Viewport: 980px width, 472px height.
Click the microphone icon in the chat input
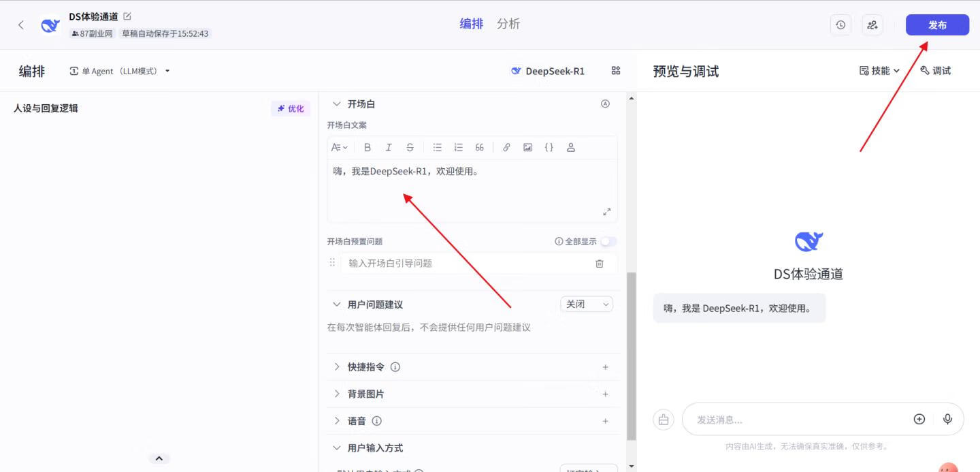click(947, 419)
